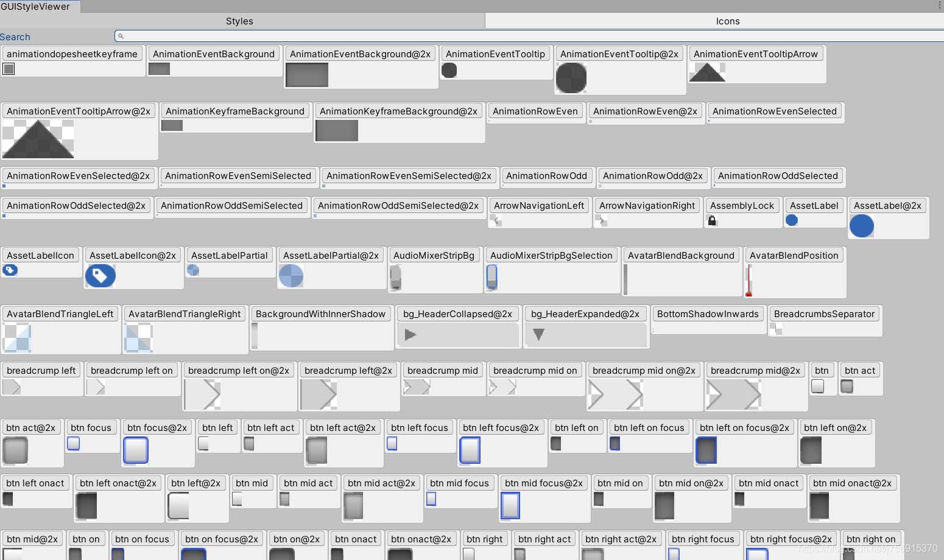Click the AnimationEventTooltip@2x large circle preview
Viewport: 944px width, 560px height.
click(x=571, y=77)
